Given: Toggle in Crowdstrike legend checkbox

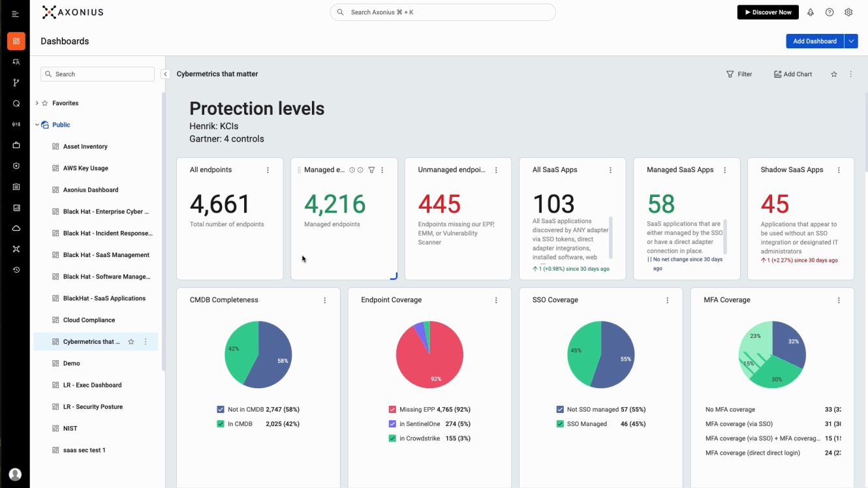Looking at the screenshot, I should (x=392, y=438).
